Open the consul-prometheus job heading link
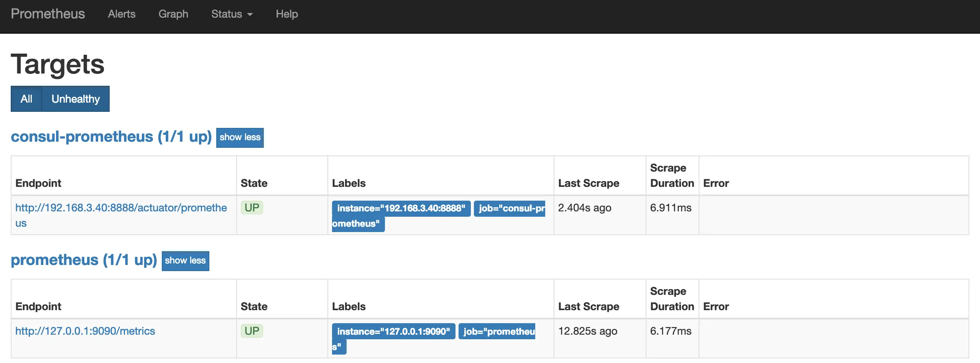980x363 pixels. pos(111,137)
